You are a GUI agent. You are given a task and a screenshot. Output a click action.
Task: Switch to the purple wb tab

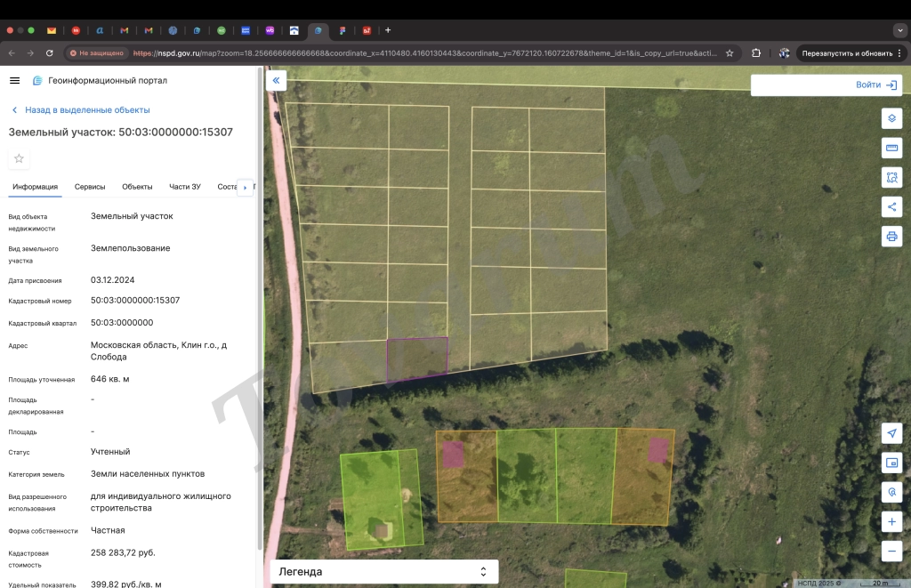pos(270,30)
